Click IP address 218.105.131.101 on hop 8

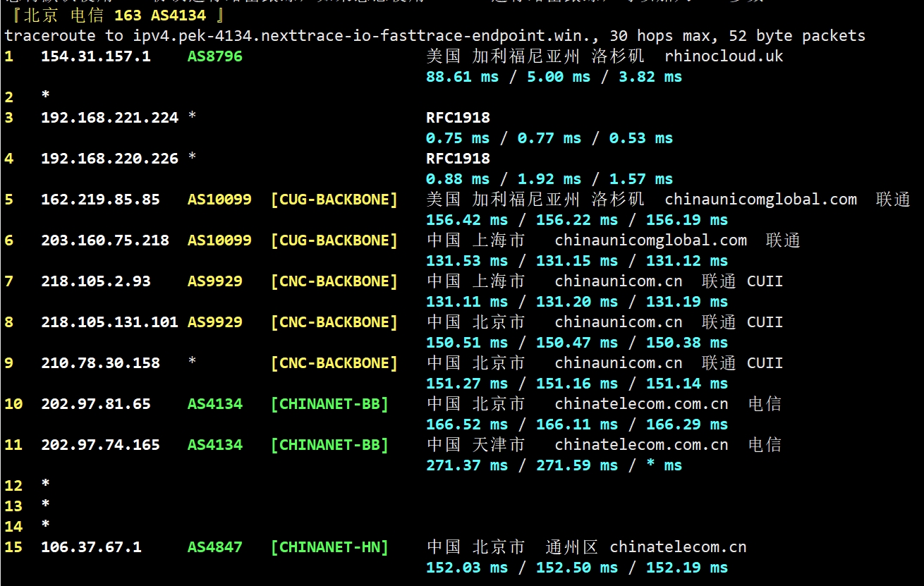(109, 322)
